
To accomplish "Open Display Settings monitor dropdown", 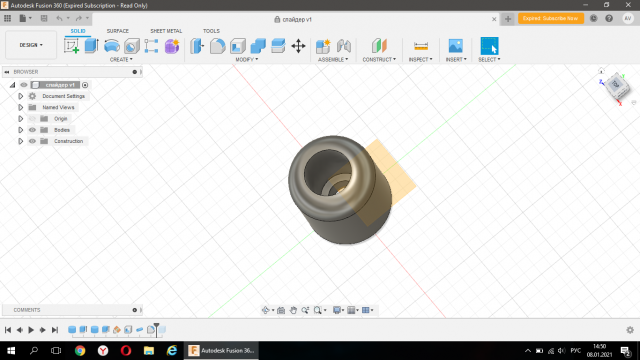I will click(x=339, y=310).
